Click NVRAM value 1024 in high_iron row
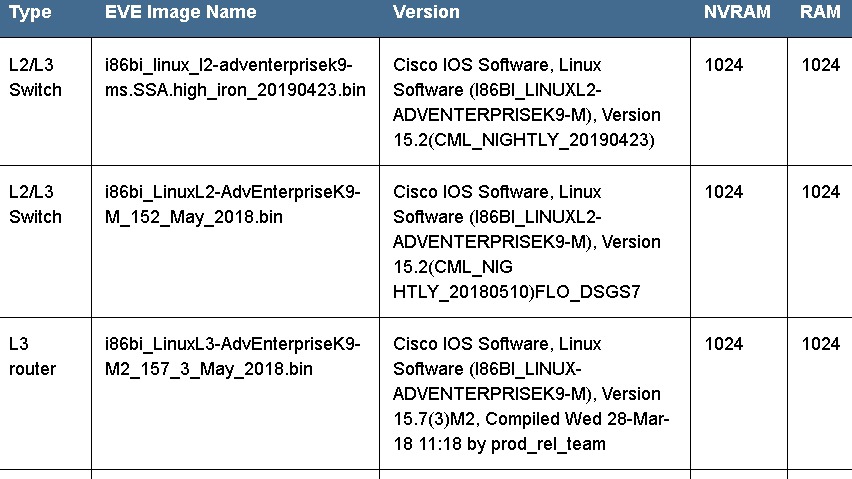The height and width of the screenshot is (479, 852). 724,65
